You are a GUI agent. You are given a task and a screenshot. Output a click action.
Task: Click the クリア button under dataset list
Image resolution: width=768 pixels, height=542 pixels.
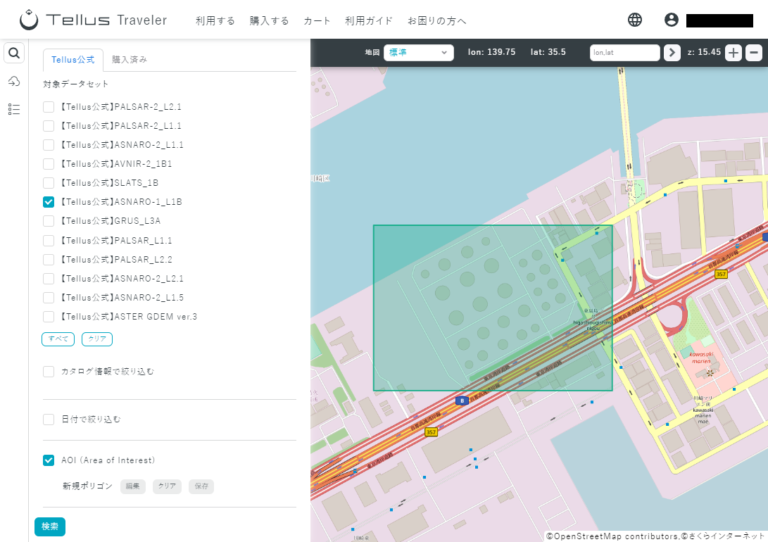97,339
